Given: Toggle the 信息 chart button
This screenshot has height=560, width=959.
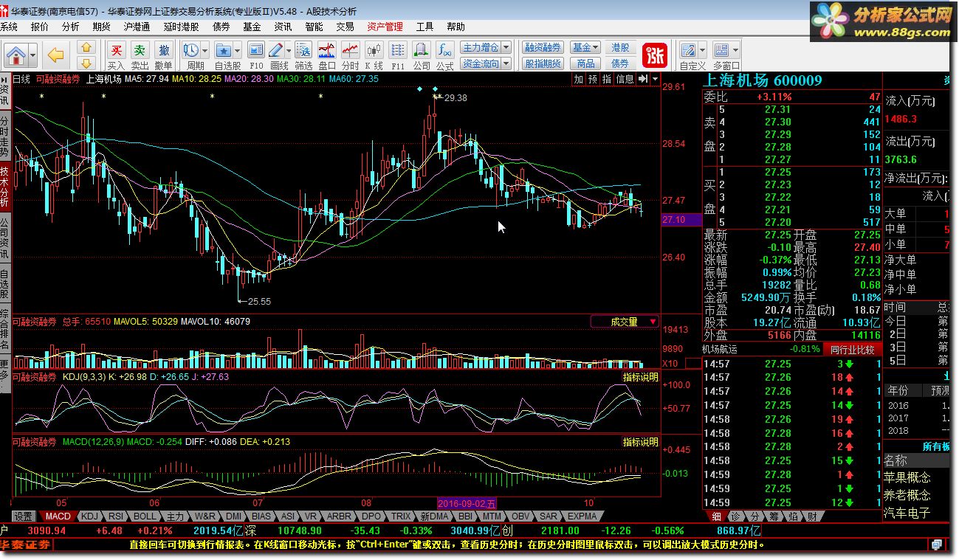Looking at the screenshot, I should (x=625, y=79).
